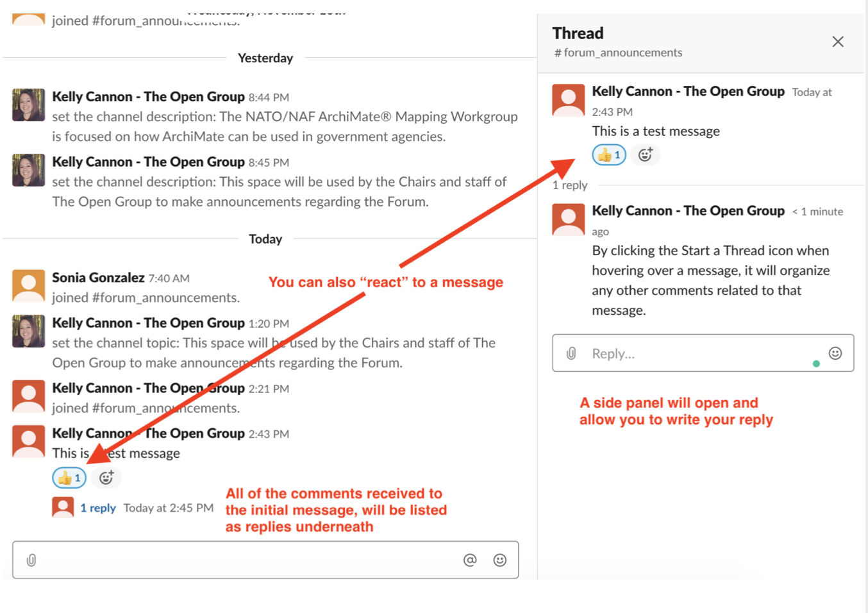Viewport: 868px width, 613px height.
Task: Click the main channel message input field
Action: tap(256, 559)
